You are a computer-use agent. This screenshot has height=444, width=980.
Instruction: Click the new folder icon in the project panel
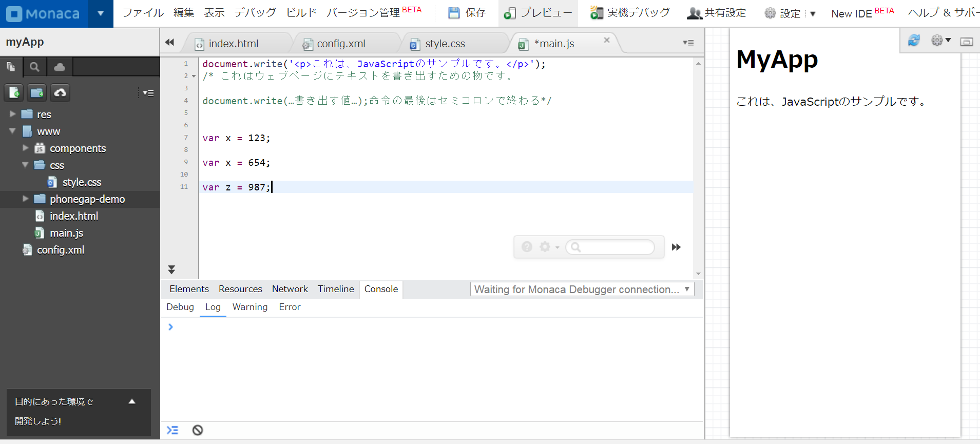(37, 92)
